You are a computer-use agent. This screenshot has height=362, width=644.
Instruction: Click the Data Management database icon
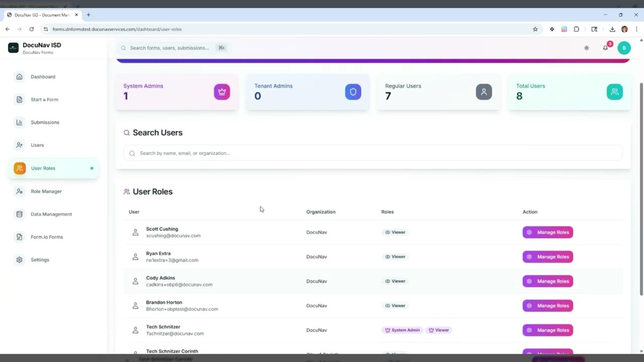[19, 214]
